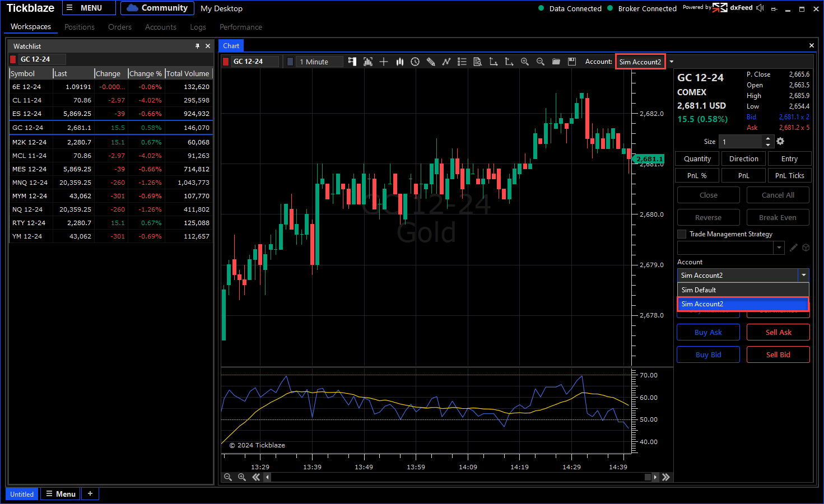The height and width of the screenshot is (504, 824).
Task: Pin the Watchlist panel
Action: [x=197, y=46]
